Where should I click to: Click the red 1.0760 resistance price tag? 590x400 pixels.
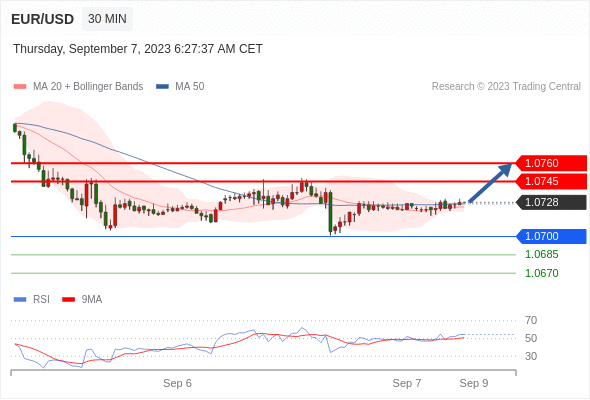click(x=551, y=163)
